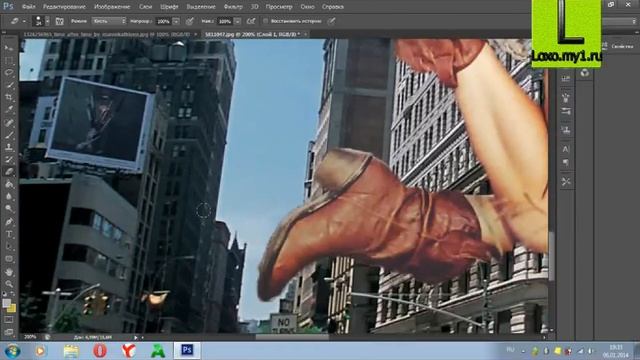This screenshot has height=360, width=640.
Task: Open the Brush Presets panel icon
Action: coord(566,111)
